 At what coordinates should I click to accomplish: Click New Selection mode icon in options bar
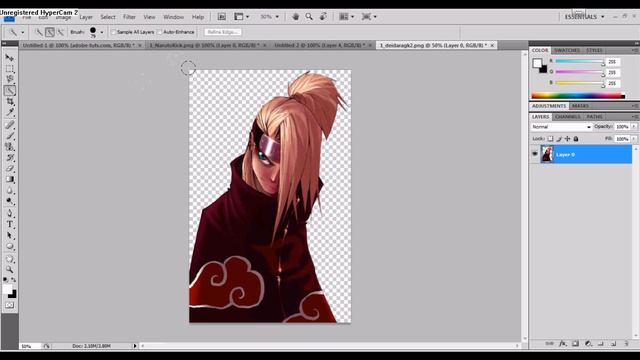point(39,32)
